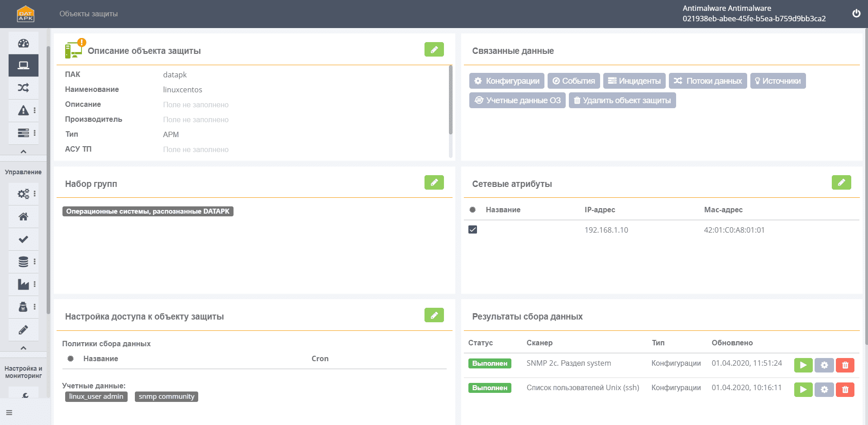The height and width of the screenshot is (425, 868).
Task: Click Удалить объект защиты button
Action: point(622,100)
